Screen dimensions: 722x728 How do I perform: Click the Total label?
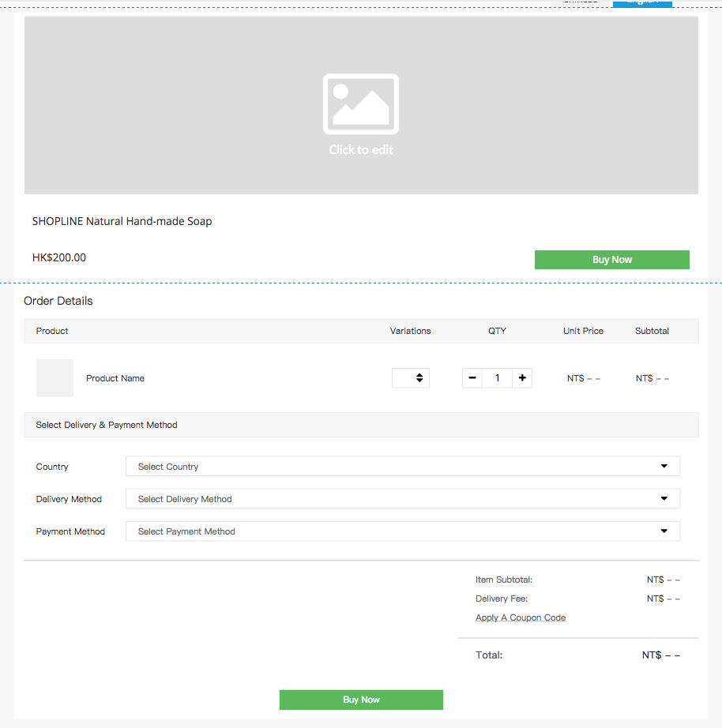coord(489,655)
